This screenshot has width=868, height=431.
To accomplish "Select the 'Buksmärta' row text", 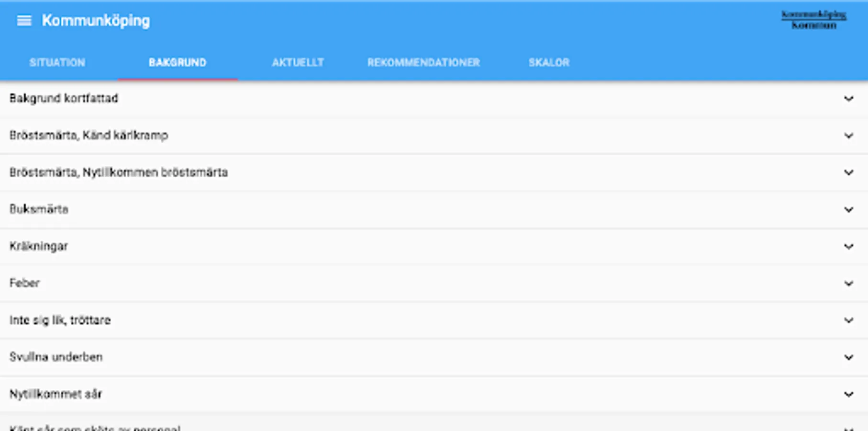I will click(39, 209).
